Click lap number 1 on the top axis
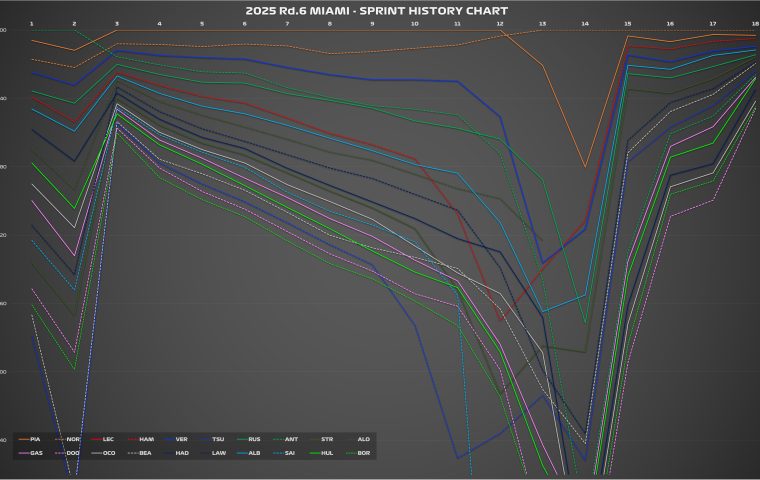 (x=32, y=24)
